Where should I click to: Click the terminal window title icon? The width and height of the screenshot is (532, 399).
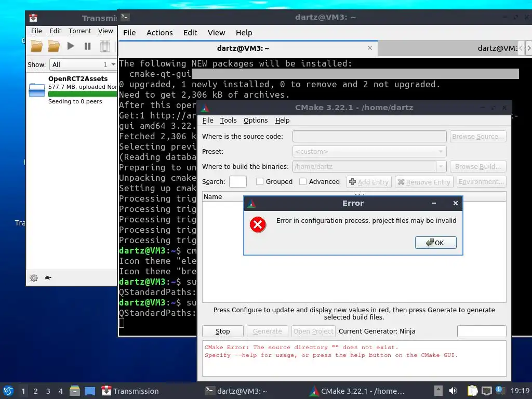[125, 17]
